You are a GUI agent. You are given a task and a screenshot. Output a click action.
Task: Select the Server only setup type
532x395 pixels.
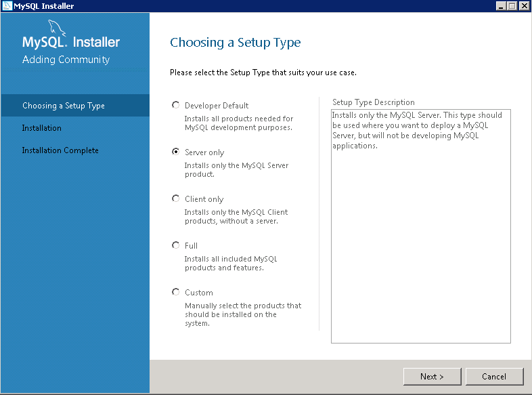pyautogui.click(x=175, y=152)
